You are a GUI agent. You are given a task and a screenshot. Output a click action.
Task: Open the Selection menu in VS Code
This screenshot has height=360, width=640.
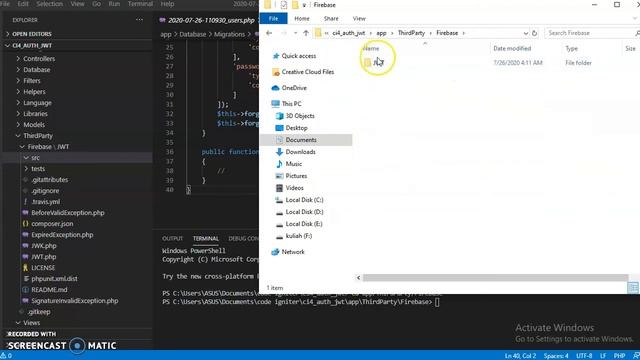(x=49, y=4)
